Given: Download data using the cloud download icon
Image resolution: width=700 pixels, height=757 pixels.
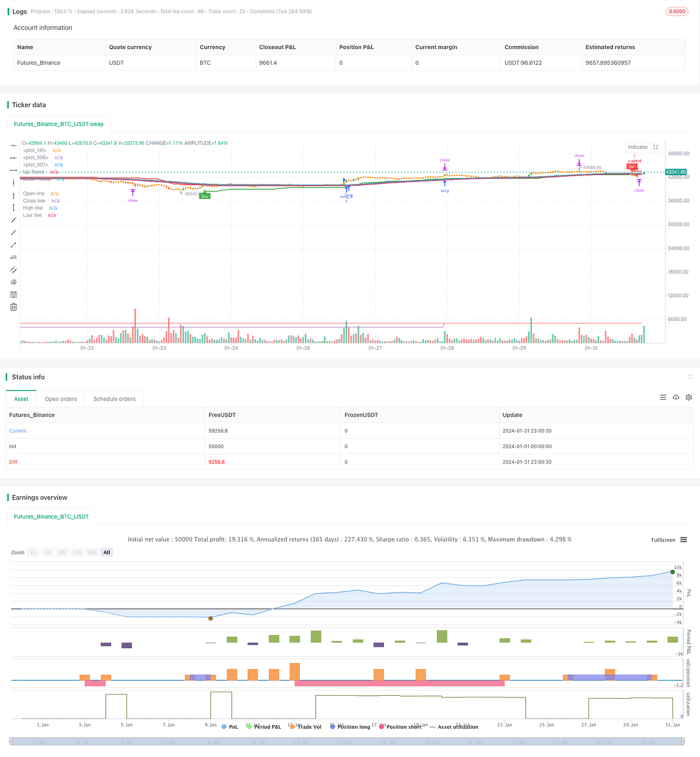Looking at the screenshot, I should pyautogui.click(x=676, y=397).
